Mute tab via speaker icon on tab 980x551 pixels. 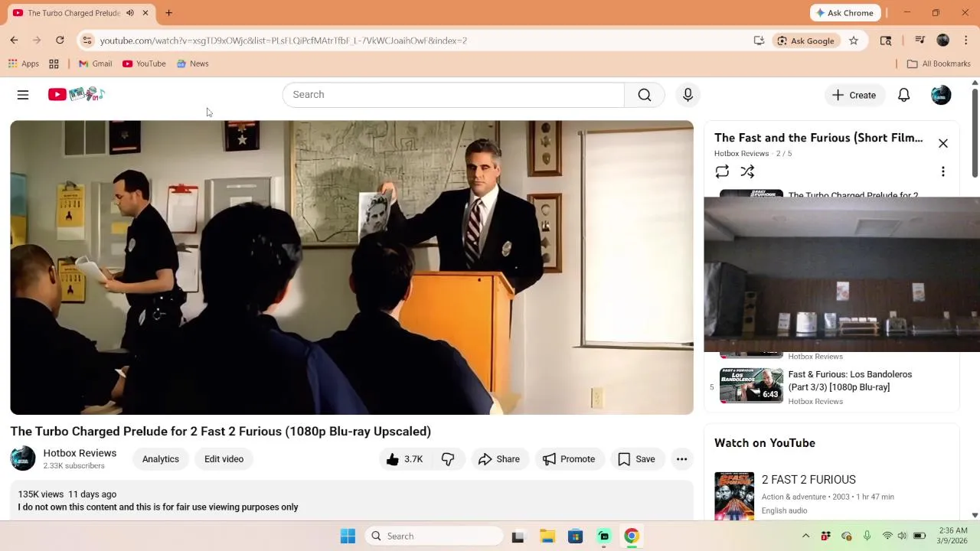click(x=130, y=13)
